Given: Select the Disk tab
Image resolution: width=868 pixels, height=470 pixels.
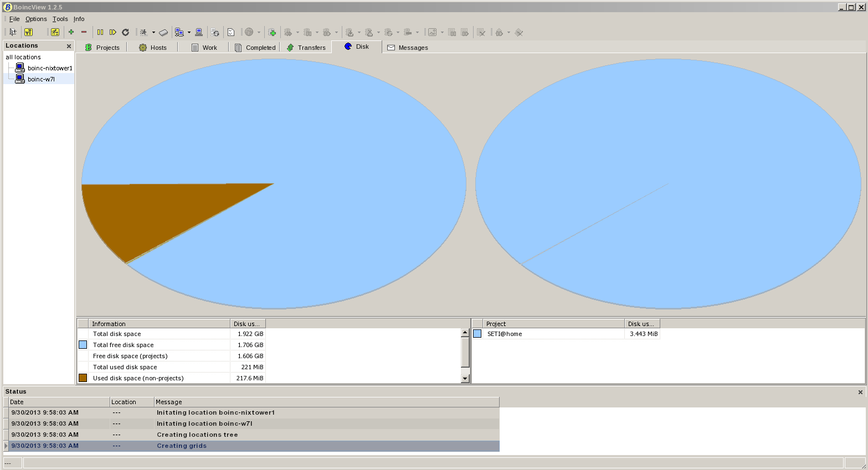Looking at the screenshot, I should pos(357,47).
